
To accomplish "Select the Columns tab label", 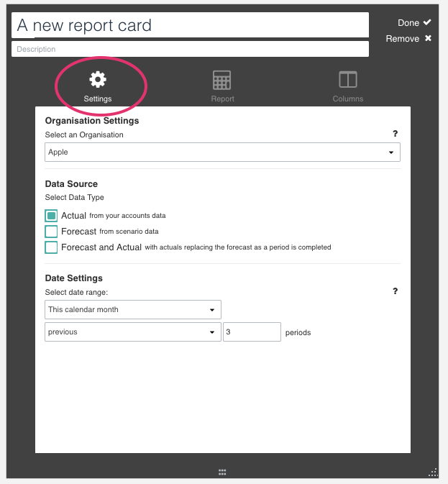I will pos(348,99).
